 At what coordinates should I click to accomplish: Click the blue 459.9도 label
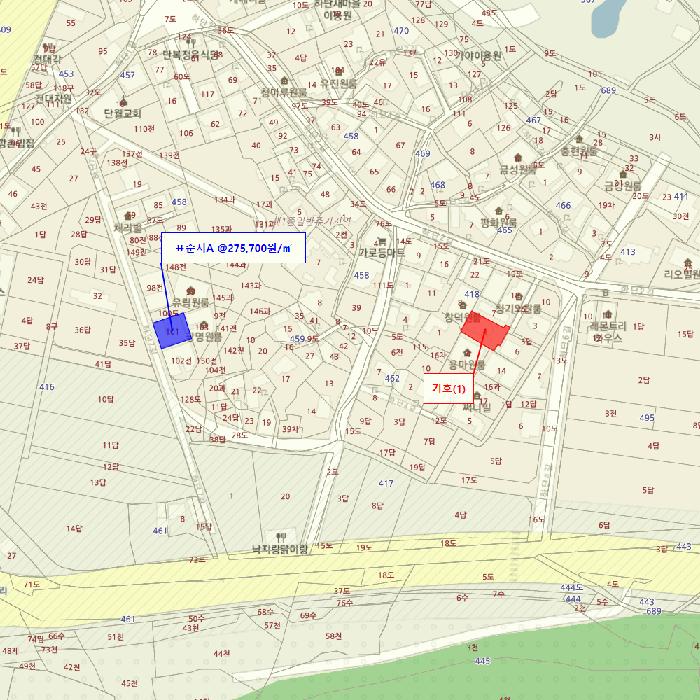(304, 339)
